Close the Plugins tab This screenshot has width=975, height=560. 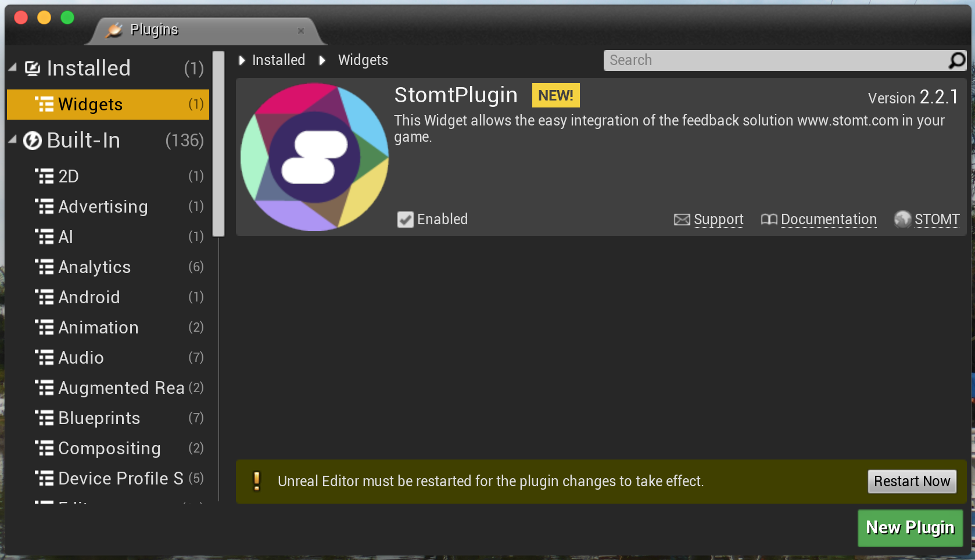(301, 31)
